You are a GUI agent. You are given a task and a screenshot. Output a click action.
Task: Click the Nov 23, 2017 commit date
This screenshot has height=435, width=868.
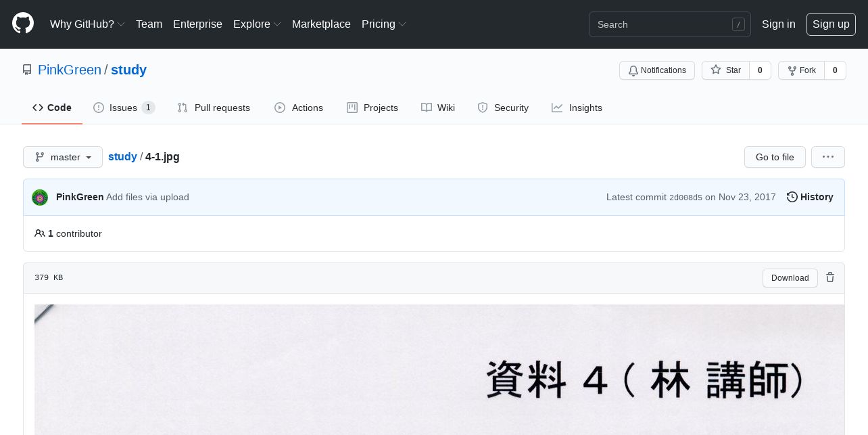pos(747,197)
